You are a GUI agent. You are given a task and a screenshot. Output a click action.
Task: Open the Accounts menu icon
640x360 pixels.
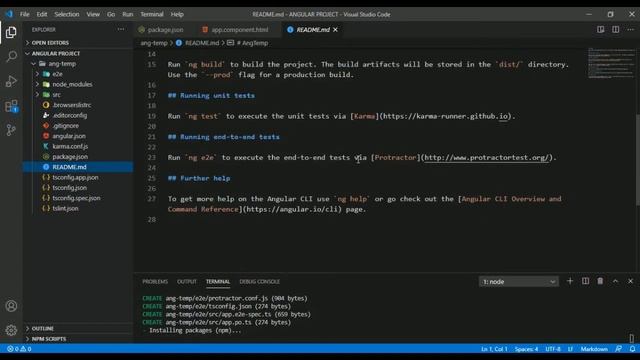(11, 306)
